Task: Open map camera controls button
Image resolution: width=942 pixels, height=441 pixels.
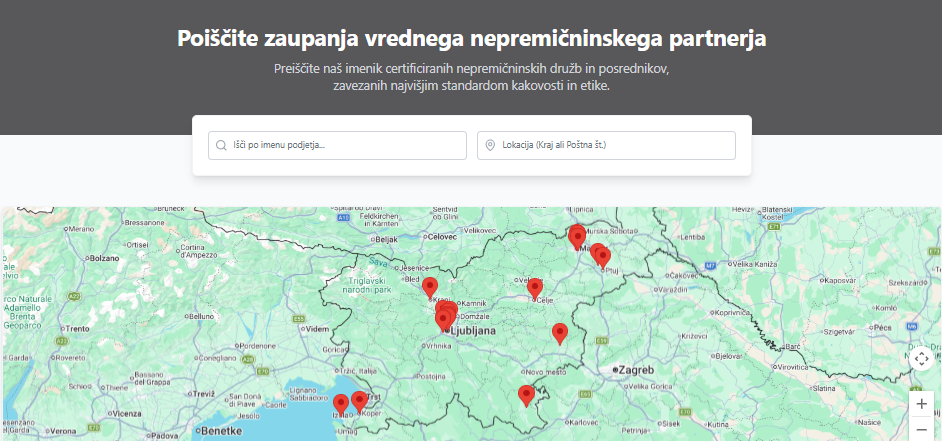Action: pos(921,358)
